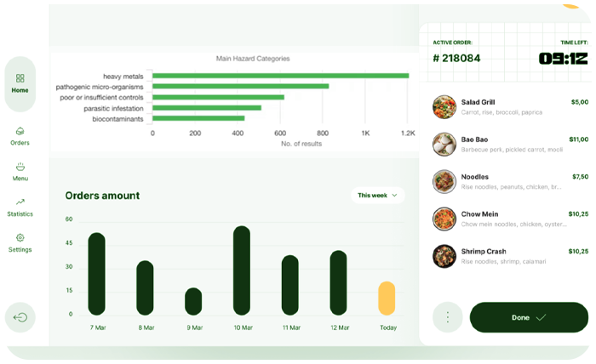Click the yellow Today bar
596x364 pixels.
coord(387,299)
